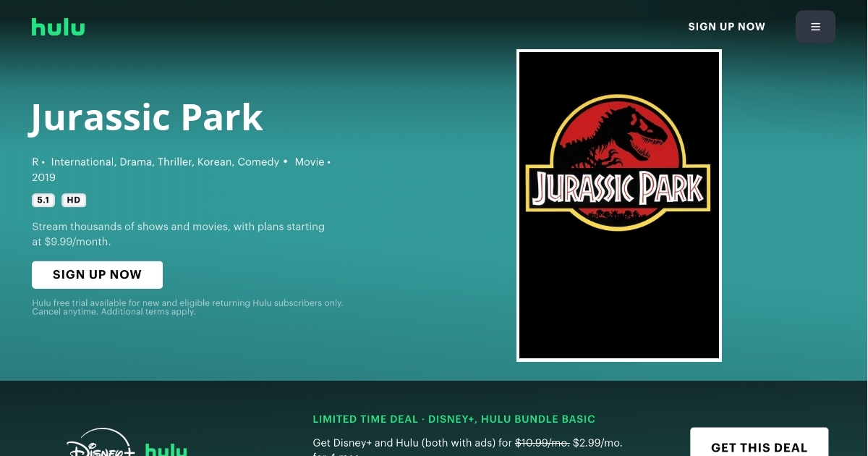
Task: Click Sign Up Now in top navigation
Action: (x=726, y=27)
